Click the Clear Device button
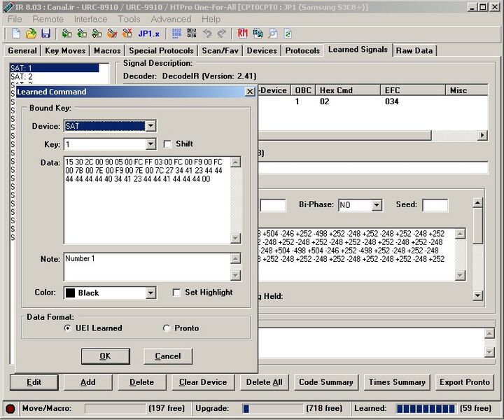The width and height of the screenshot is (504, 420). tap(203, 382)
